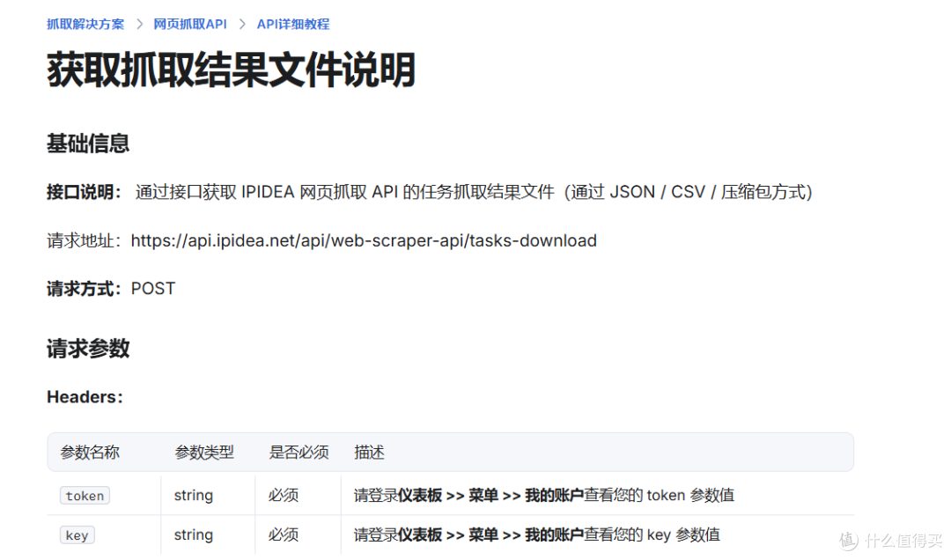The width and height of the screenshot is (951, 560).
Task: Click the key parameter description text
Action: point(537,535)
